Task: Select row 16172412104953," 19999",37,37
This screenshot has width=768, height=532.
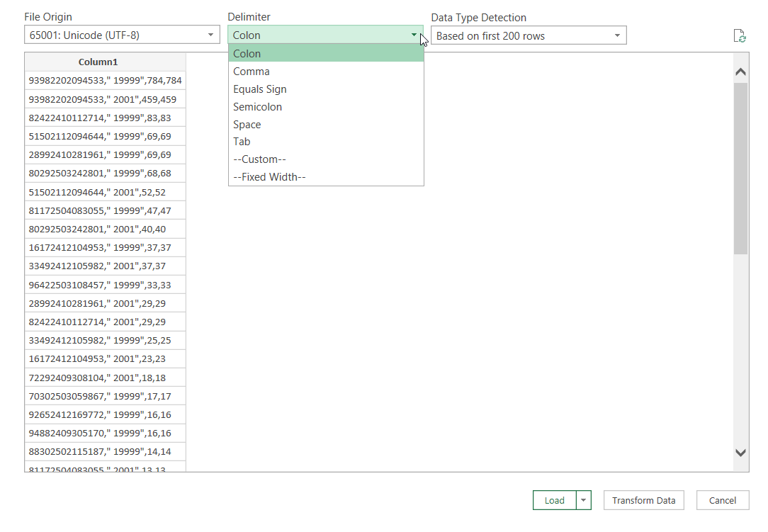Action: click(x=105, y=247)
